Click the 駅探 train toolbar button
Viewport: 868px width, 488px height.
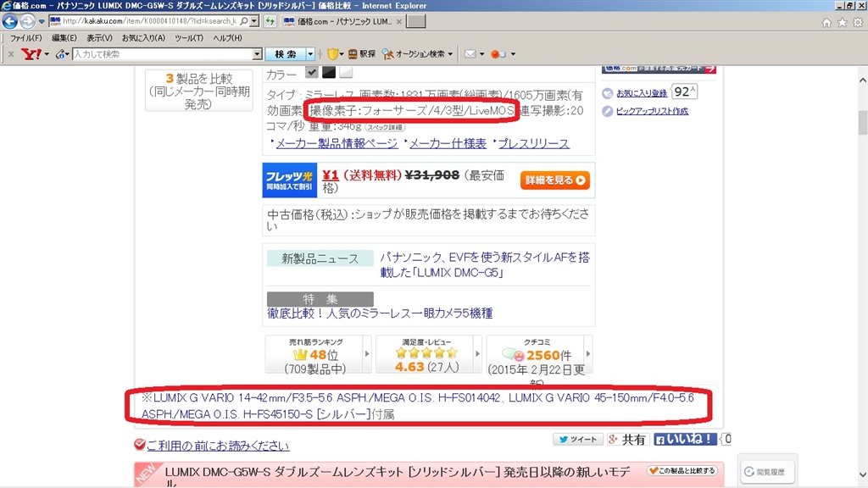[361, 53]
